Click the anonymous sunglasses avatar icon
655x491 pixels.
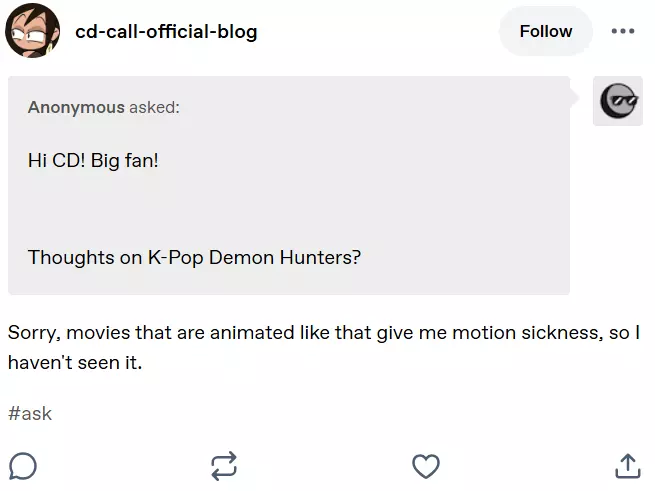[x=618, y=101]
